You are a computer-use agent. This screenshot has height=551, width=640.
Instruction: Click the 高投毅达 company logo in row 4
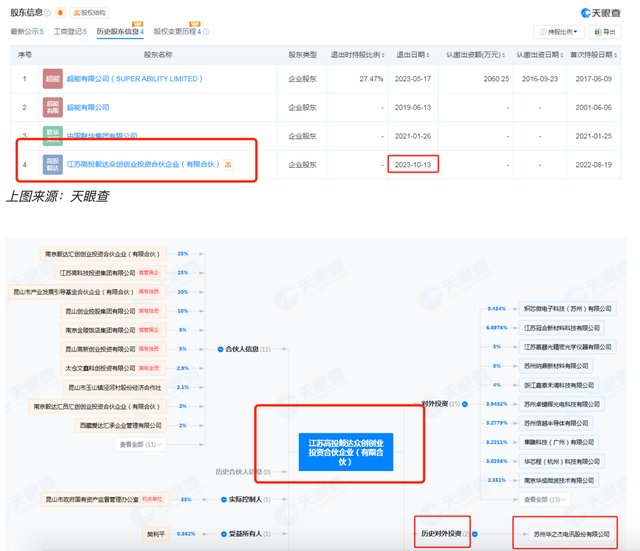52,164
